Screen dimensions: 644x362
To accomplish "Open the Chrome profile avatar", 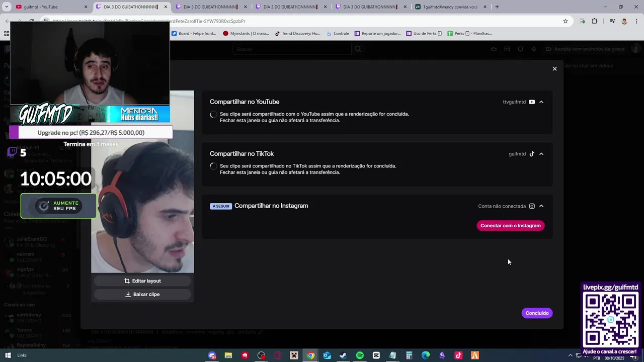I will [624, 21].
